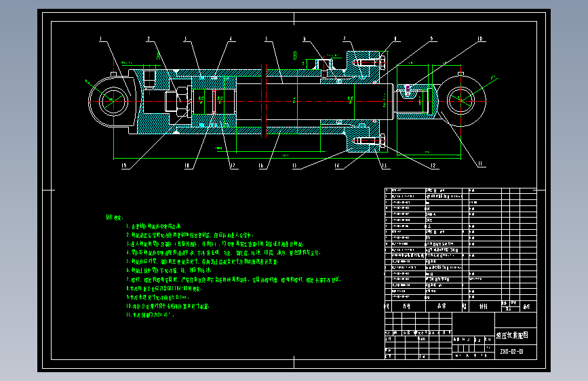The width and height of the screenshot is (588, 381).
Task: Click part balloon number 3
Action: click(x=185, y=39)
